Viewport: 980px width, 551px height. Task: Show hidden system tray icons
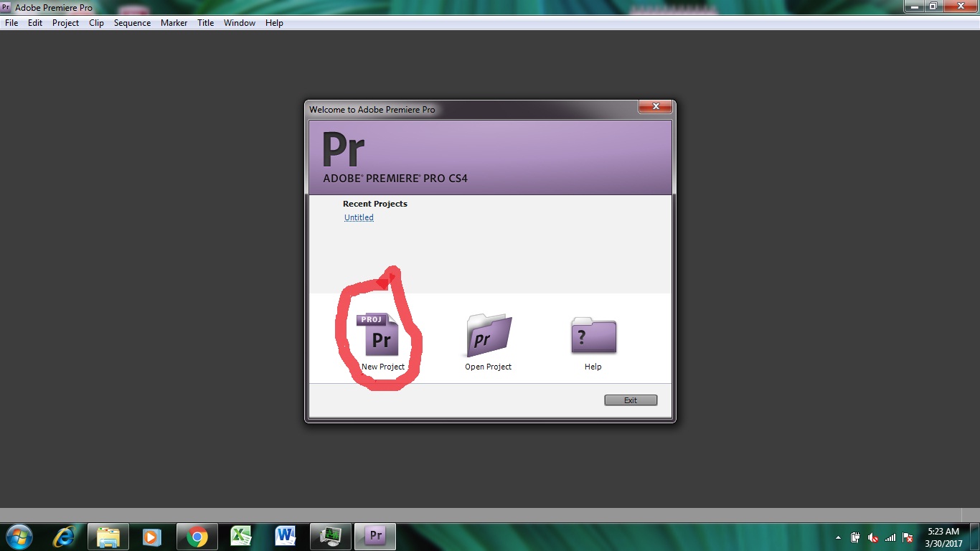838,537
